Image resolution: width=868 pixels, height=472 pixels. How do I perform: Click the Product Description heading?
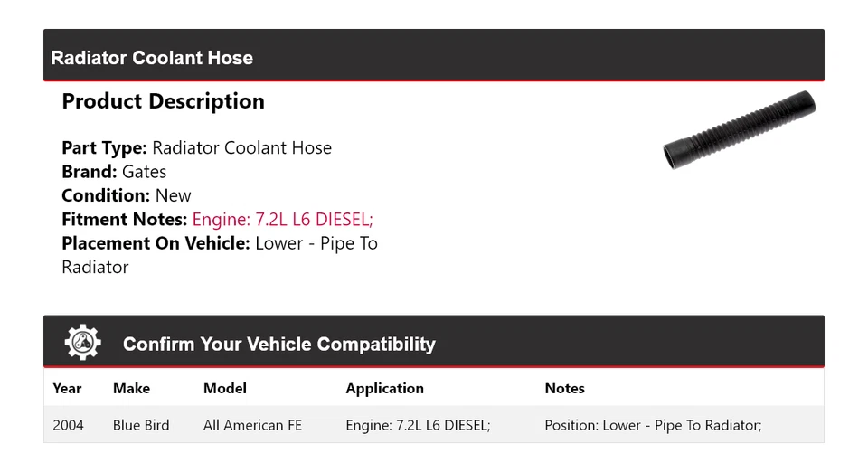163,101
